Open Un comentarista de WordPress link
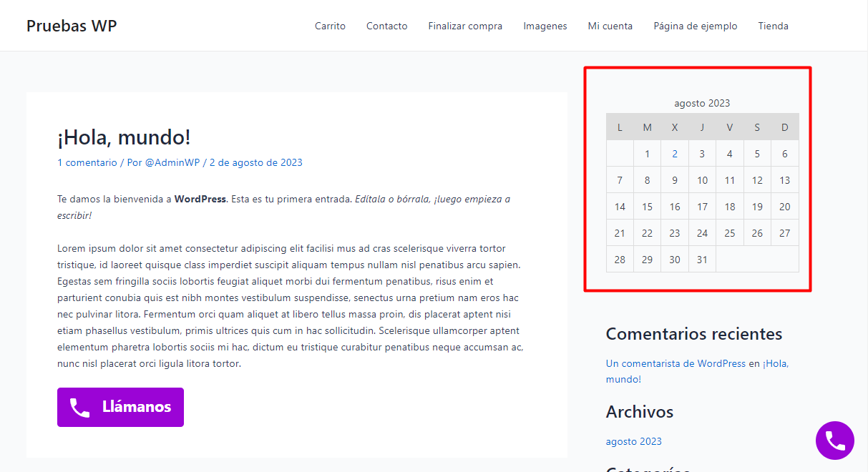 [676, 363]
